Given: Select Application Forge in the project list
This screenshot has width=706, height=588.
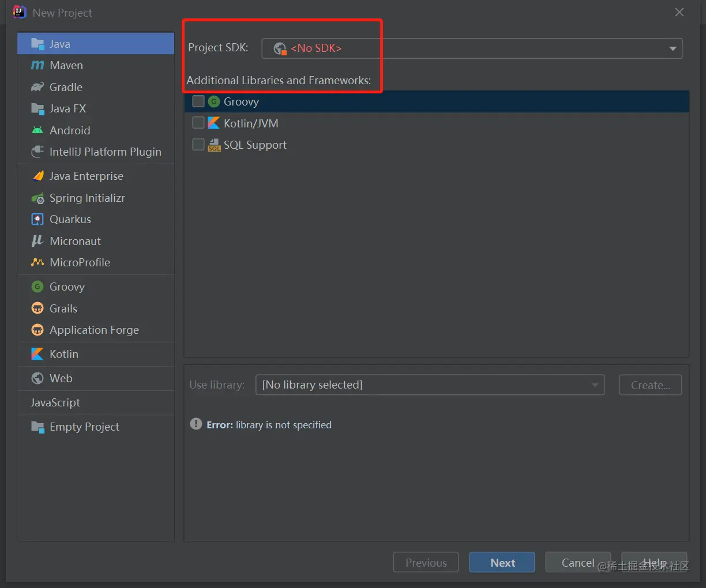Looking at the screenshot, I should coord(96,330).
